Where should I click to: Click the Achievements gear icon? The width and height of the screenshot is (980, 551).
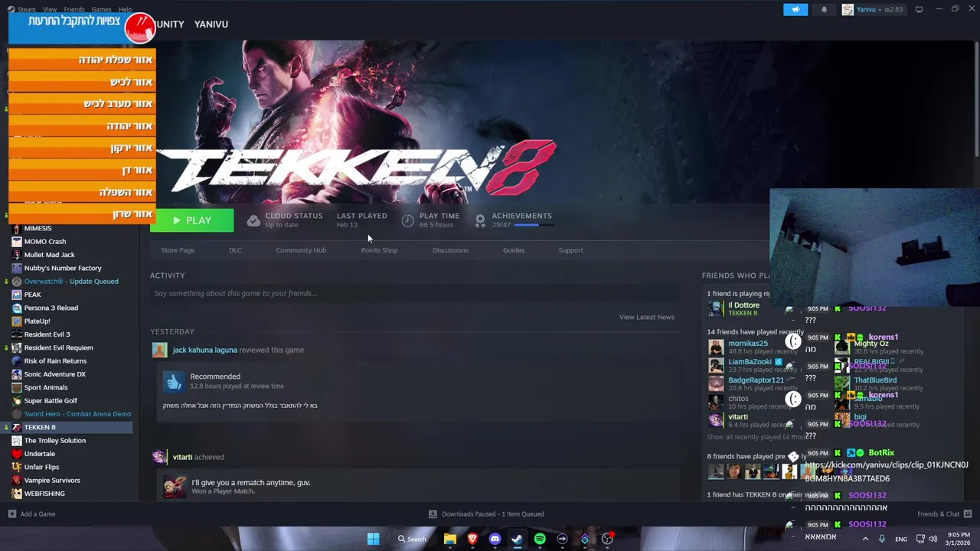(x=480, y=220)
